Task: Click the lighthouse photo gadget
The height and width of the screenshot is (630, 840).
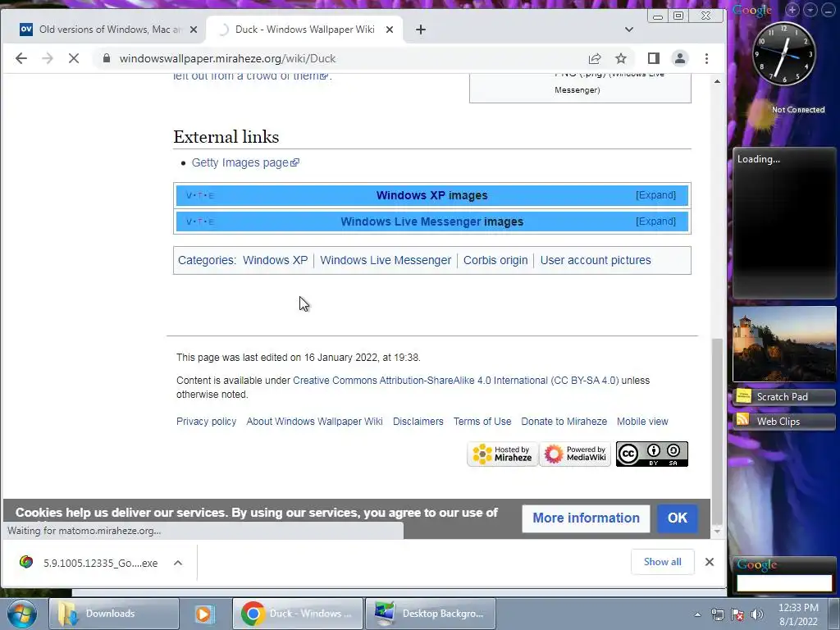Action: coord(784,344)
